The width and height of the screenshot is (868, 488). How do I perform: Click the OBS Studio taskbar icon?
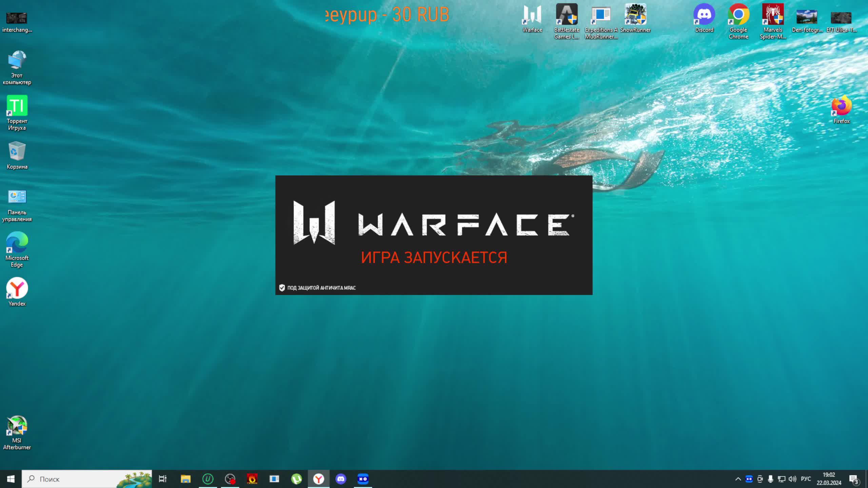pos(230,479)
